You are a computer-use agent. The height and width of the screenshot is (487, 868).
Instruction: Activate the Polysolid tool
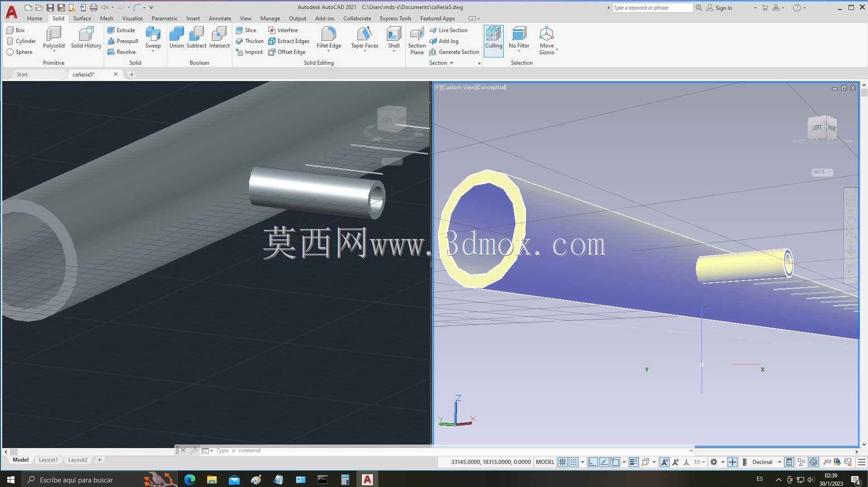[54, 38]
